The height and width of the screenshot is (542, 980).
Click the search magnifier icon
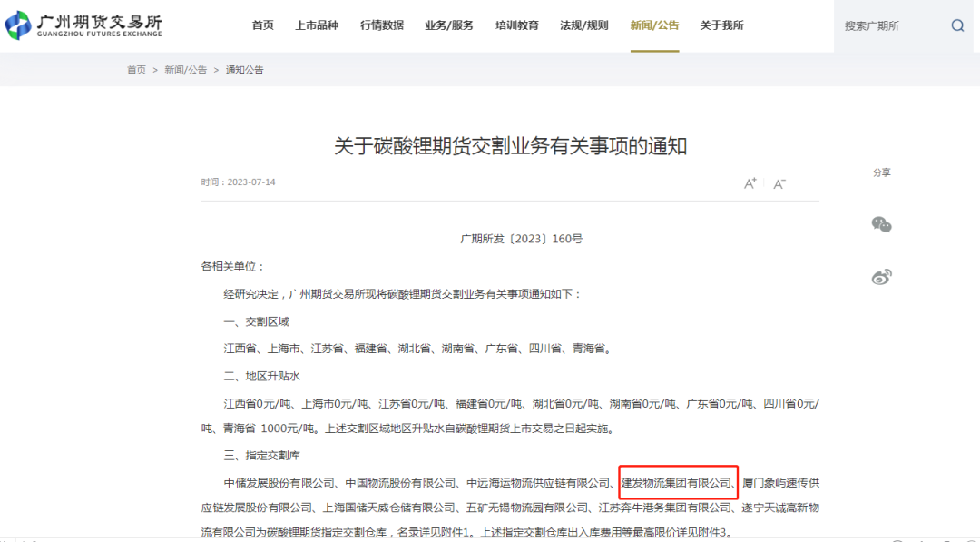(957, 25)
